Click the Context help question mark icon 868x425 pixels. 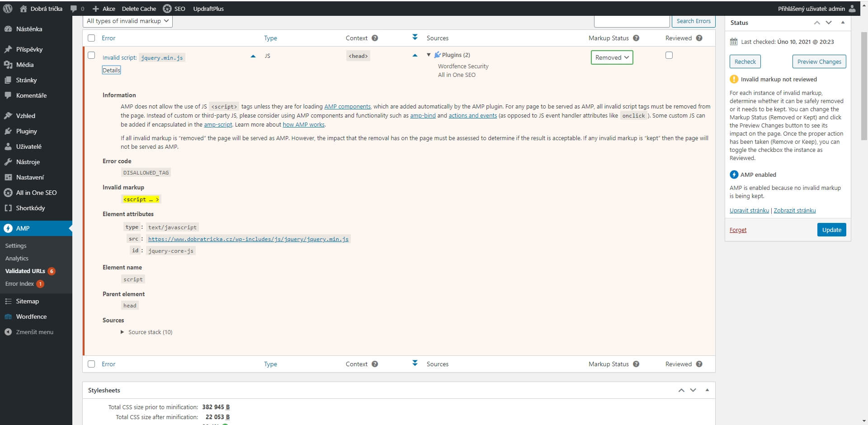(x=375, y=38)
